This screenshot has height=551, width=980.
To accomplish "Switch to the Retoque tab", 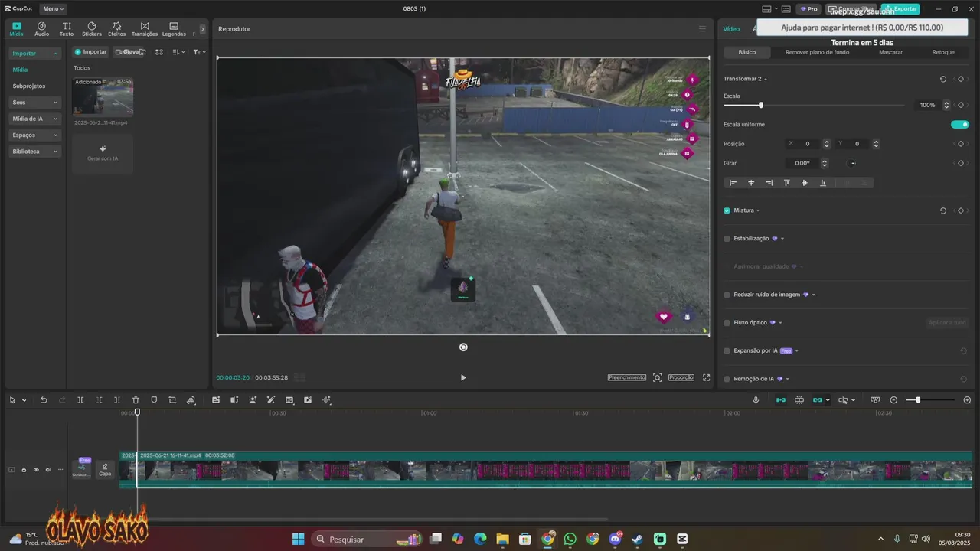I will point(943,52).
